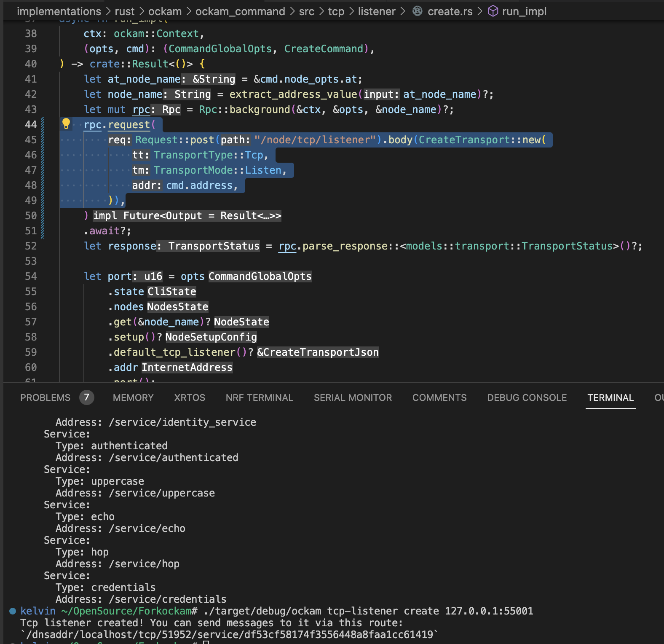Image resolution: width=664 pixels, height=644 pixels.
Task: Click the Rust file icon beside create.rs
Action: tap(417, 11)
